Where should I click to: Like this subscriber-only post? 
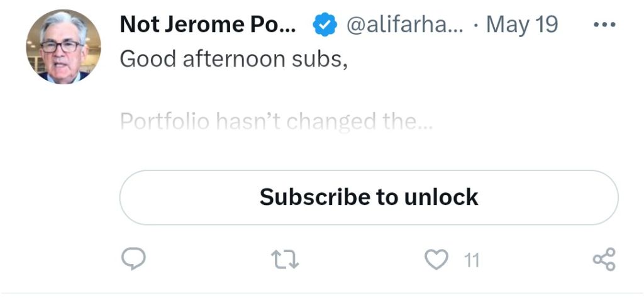tap(437, 258)
